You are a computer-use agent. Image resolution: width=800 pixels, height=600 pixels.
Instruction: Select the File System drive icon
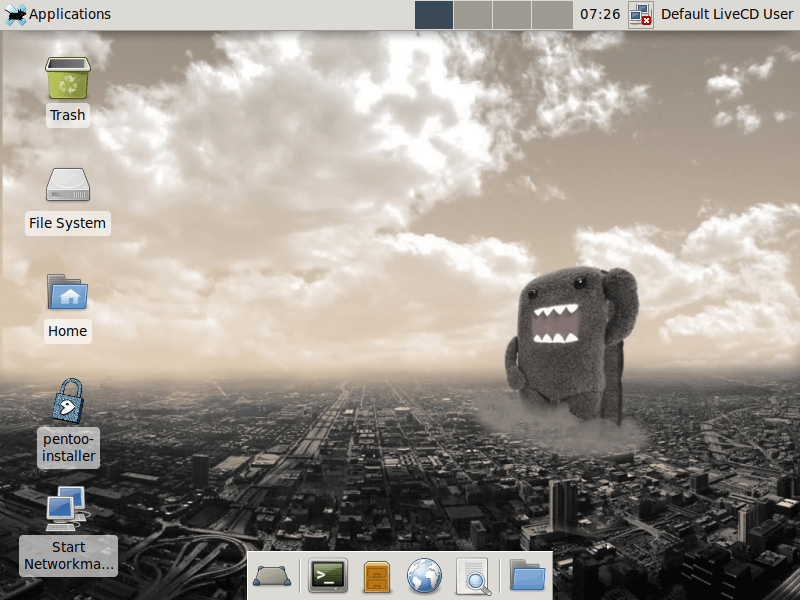click(68, 185)
